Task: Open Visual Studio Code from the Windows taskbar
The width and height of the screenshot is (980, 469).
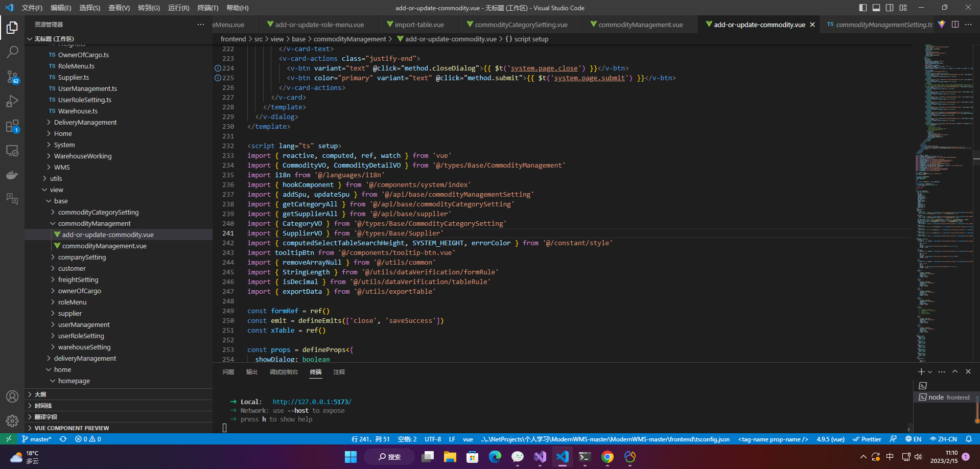Action: 563,457
